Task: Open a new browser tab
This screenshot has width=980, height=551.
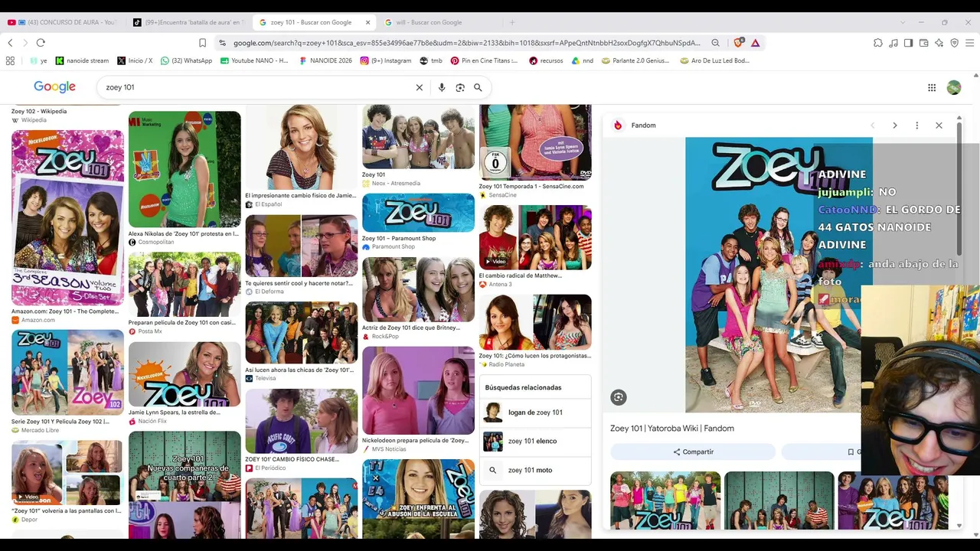Action: click(x=512, y=22)
